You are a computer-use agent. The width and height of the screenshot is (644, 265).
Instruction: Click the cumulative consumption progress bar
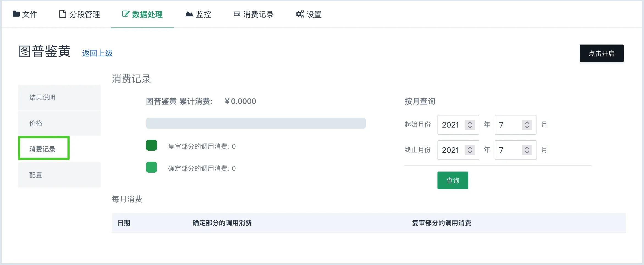click(256, 123)
